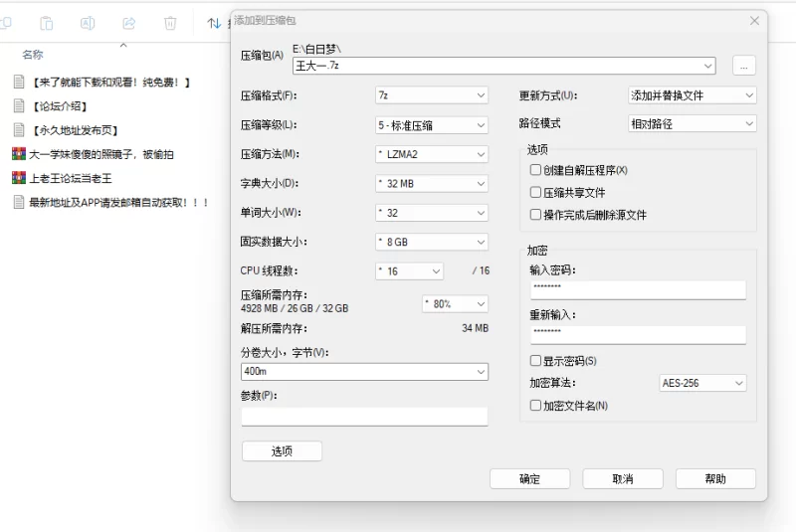
Task: Expand the 更新方式 dropdown
Action: pos(692,95)
